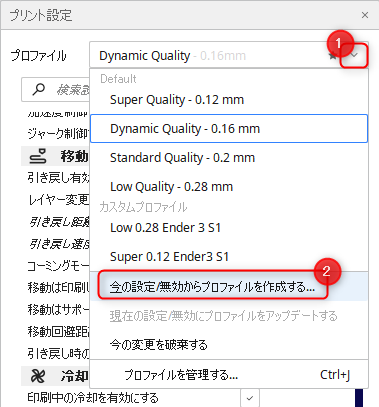This screenshot has width=379, height=407.
Task: Click 今の変更を破棄する menu entry
Action: point(229,344)
